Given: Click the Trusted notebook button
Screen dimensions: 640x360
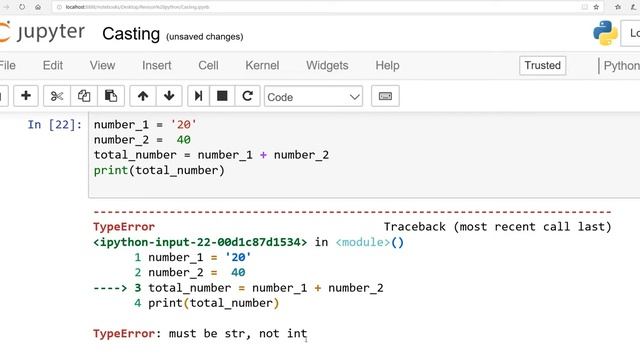Looking at the screenshot, I should coord(542,65).
